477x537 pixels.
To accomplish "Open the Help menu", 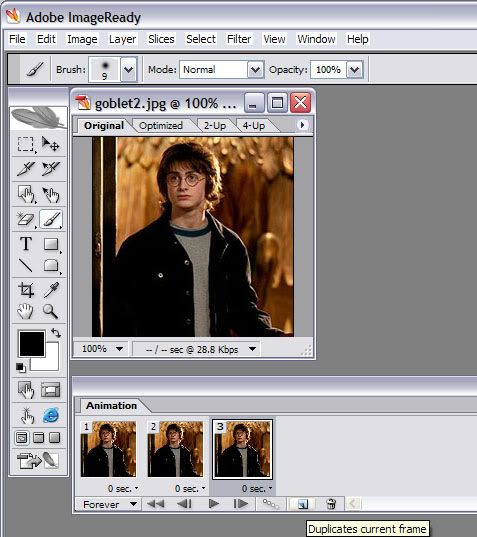I will pyautogui.click(x=357, y=39).
